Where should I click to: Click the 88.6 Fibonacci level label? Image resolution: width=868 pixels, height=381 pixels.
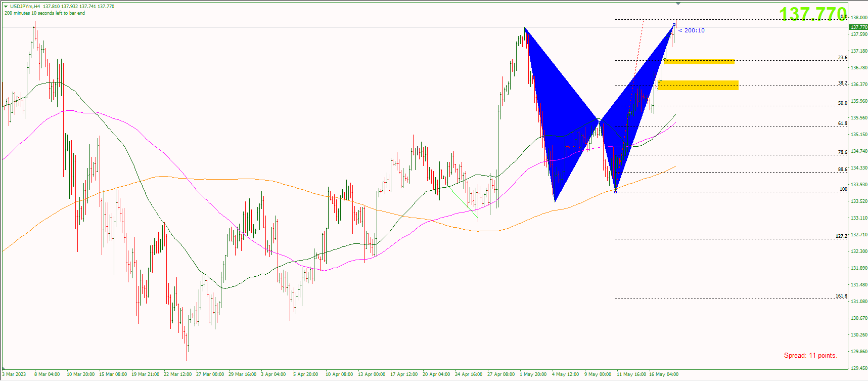pyautogui.click(x=843, y=170)
